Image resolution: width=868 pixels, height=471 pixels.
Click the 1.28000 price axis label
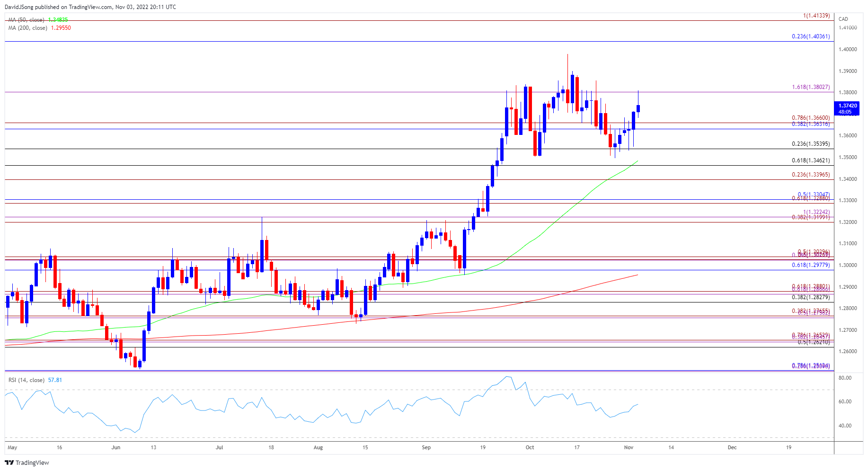(848, 308)
